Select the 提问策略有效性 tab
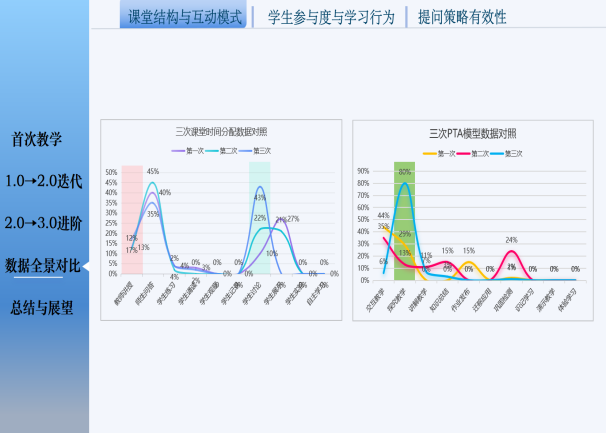The width and height of the screenshot is (606, 433). 462,17
